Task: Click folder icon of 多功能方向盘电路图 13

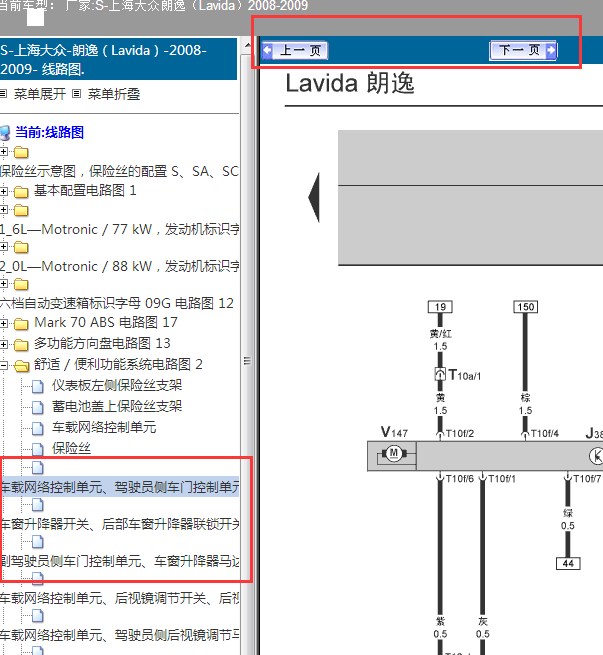Action: [x=21, y=345]
